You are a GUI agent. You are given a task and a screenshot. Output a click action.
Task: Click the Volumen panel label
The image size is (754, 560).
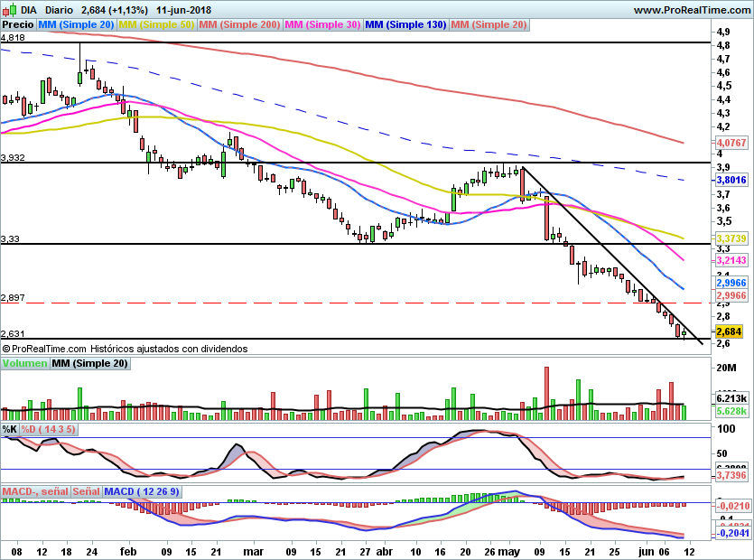[25, 363]
